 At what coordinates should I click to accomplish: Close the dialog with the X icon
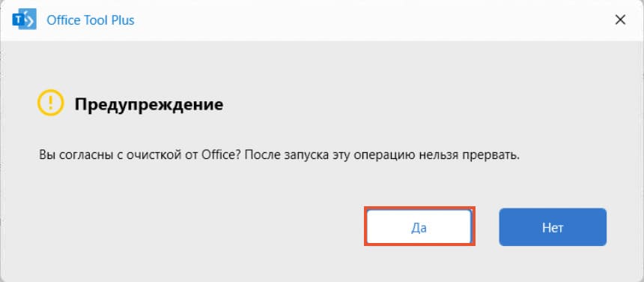(x=620, y=19)
